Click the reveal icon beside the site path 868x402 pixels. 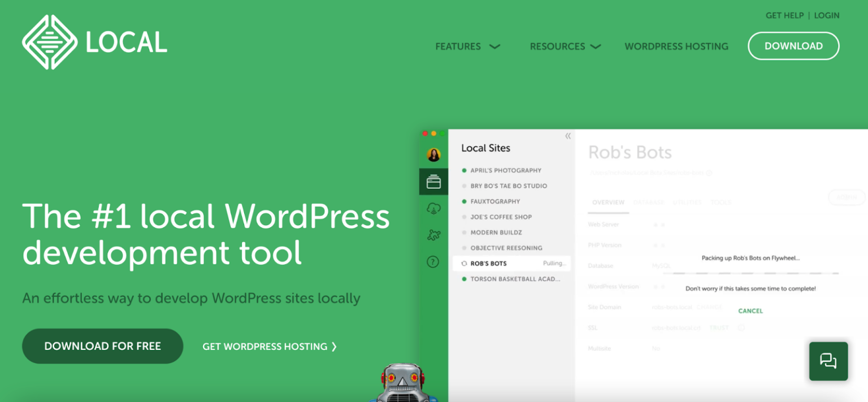[709, 172]
